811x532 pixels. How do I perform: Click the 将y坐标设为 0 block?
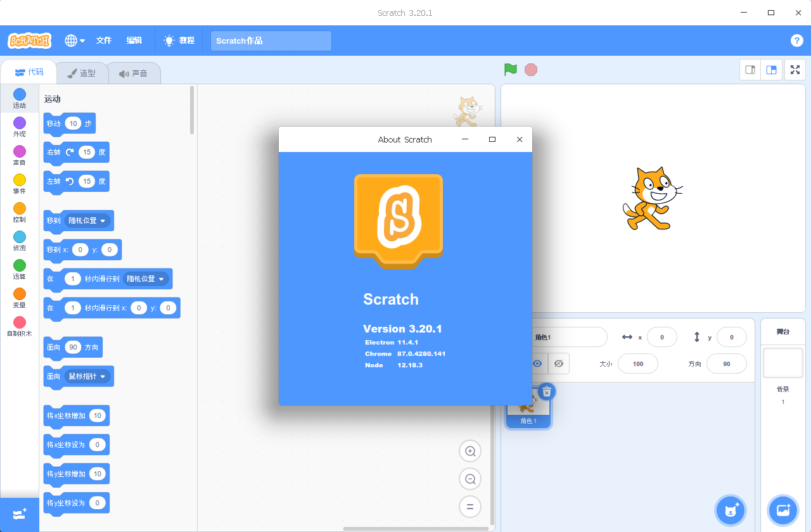pos(77,503)
